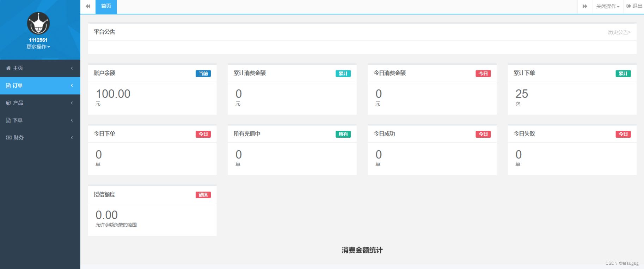Click the 消费金额统计 chart heading
The height and width of the screenshot is (269, 644).
pos(362,250)
